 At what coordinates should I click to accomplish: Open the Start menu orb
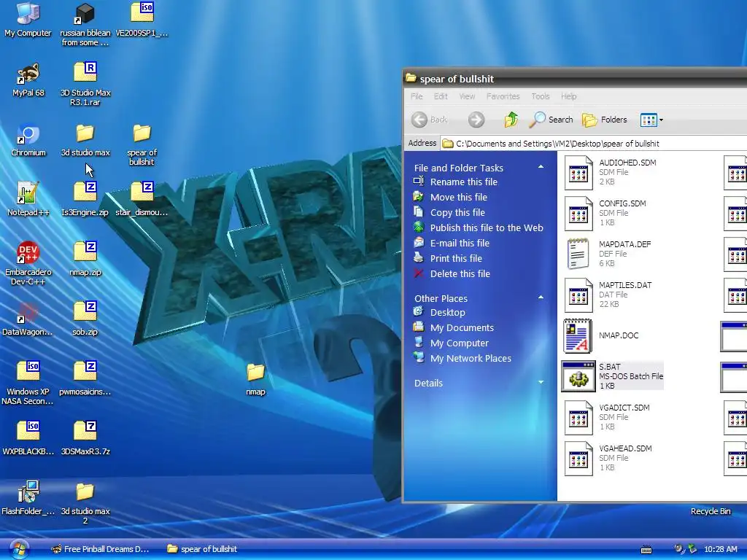pyautogui.click(x=19, y=549)
